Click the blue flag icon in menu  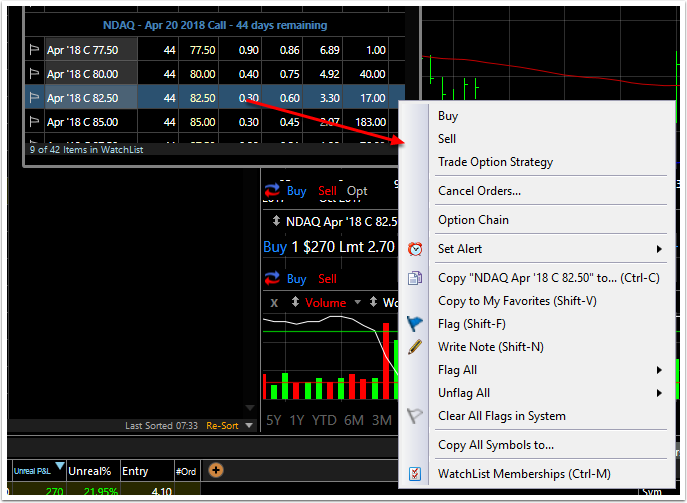(x=415, y=324)
